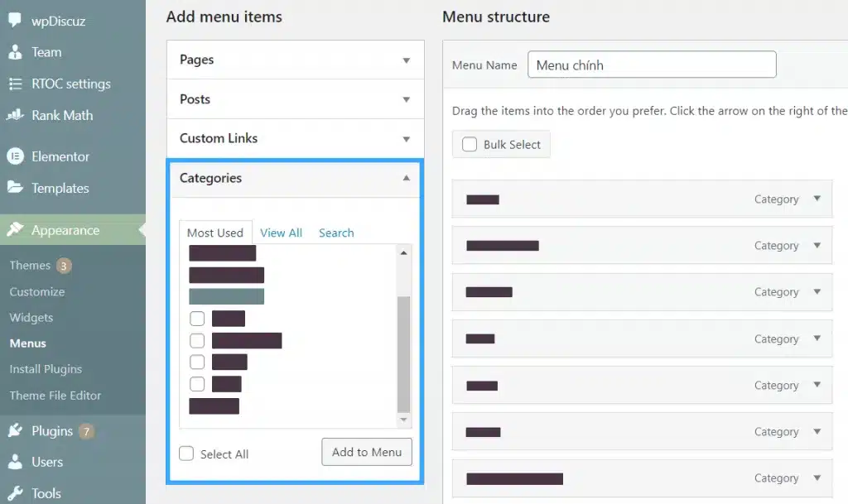Click the Rank Math chart icon
848x504 pixels.
(15, 114)
